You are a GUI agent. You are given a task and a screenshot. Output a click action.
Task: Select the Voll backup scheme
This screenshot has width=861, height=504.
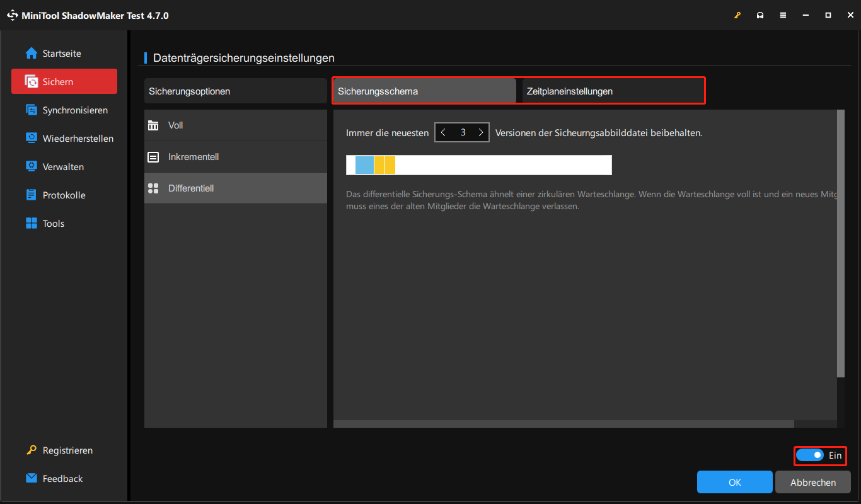(x=236, y=125)
